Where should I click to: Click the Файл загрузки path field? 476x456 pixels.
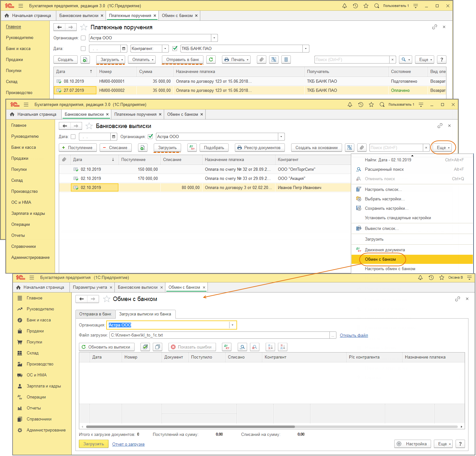pyautogui.click(x=219, y=335)
